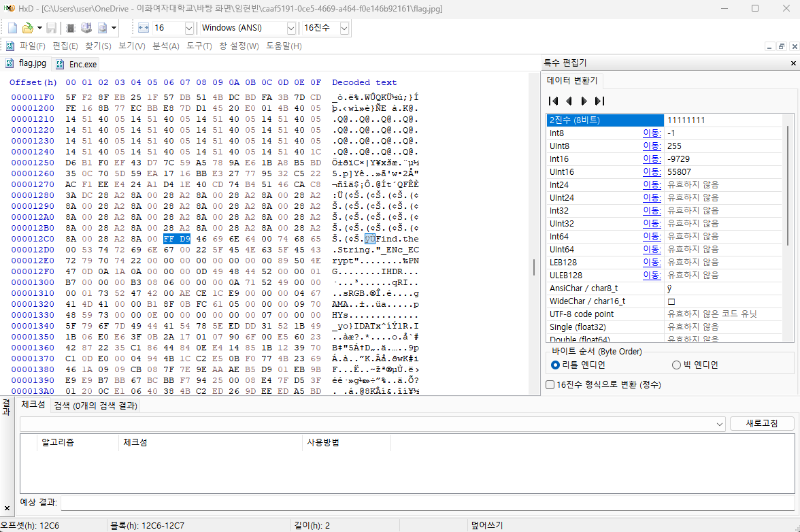
Task: Open the 도구(T) menu
Action: [x=199, y=46]
